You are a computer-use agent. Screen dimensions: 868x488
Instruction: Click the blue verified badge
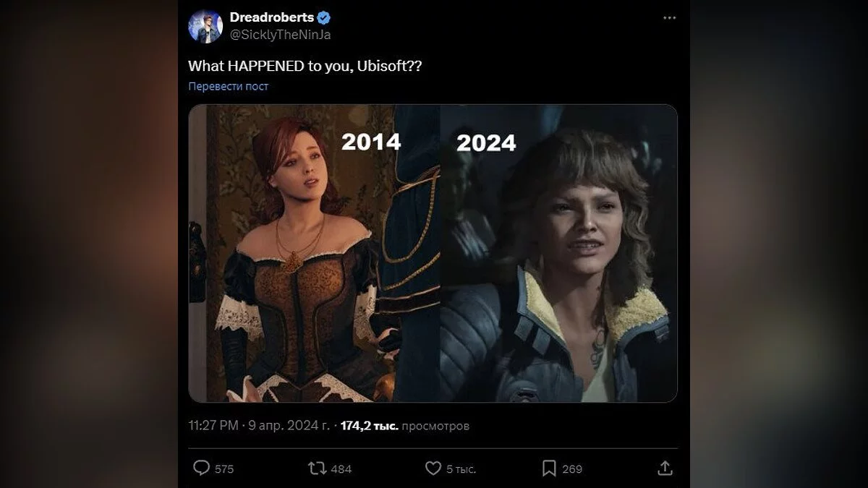pyautogui.click(x=324, y=17)
